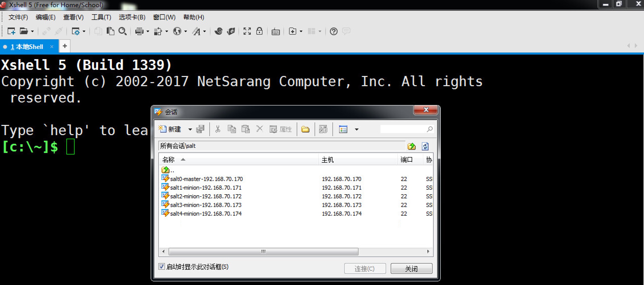Open session properties gear icon
Screen dimensions: 644x285
coord(76,31)
